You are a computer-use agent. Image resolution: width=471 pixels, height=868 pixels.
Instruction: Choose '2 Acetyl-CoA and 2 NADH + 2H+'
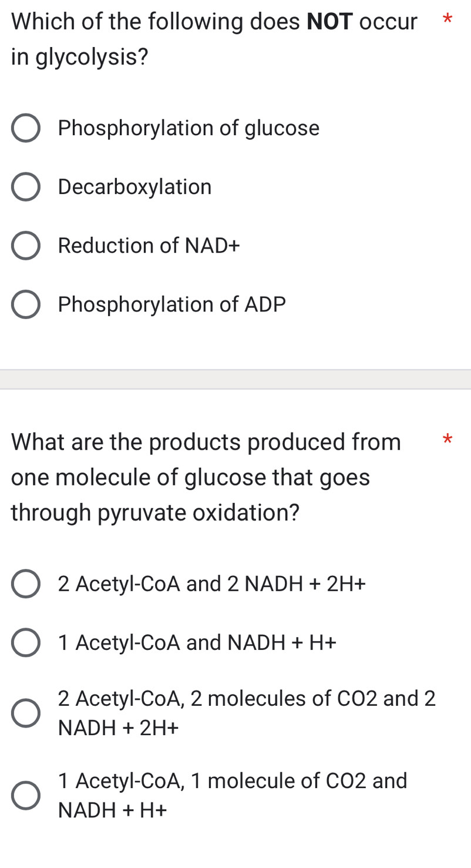[25, 583]
